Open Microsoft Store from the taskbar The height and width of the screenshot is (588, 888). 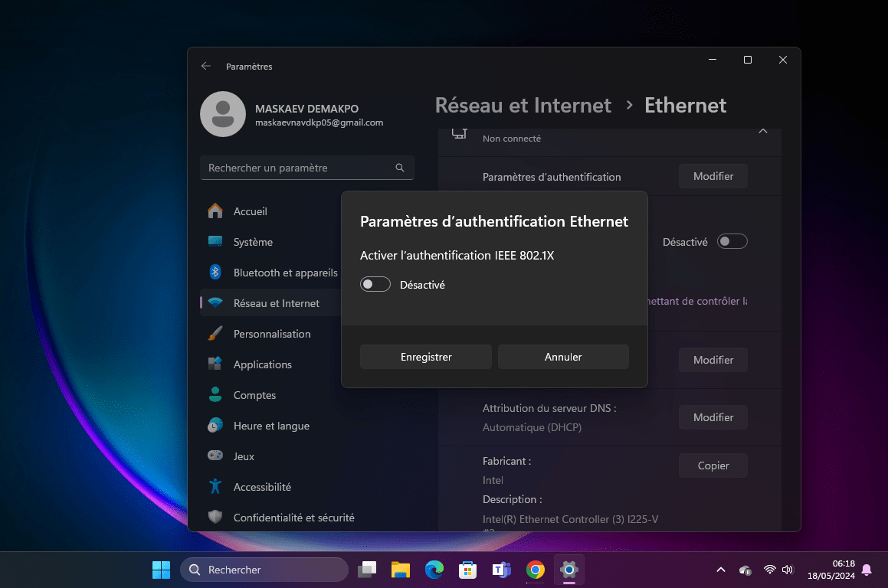(x=468, y=570)
